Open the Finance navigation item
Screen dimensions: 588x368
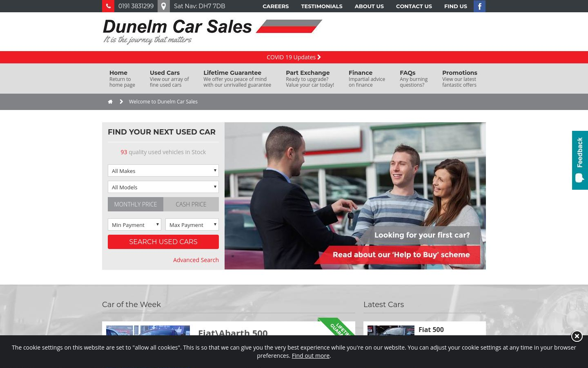[367, 79]
